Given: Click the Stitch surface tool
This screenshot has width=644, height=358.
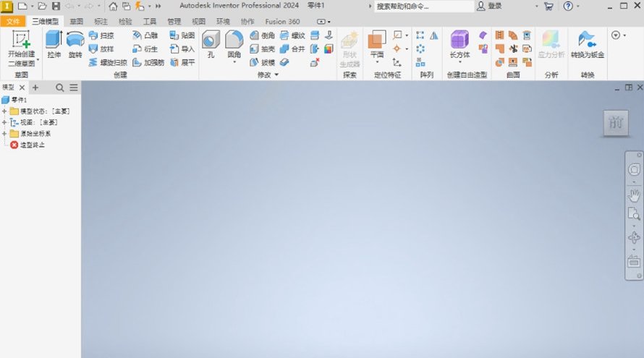Looking at the screenshot, I should click(499, 35).
